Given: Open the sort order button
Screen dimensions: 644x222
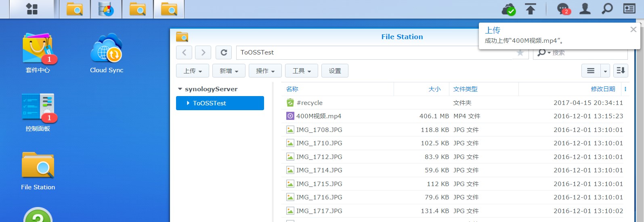Looking at the screenshot, I should pos(621,71).
